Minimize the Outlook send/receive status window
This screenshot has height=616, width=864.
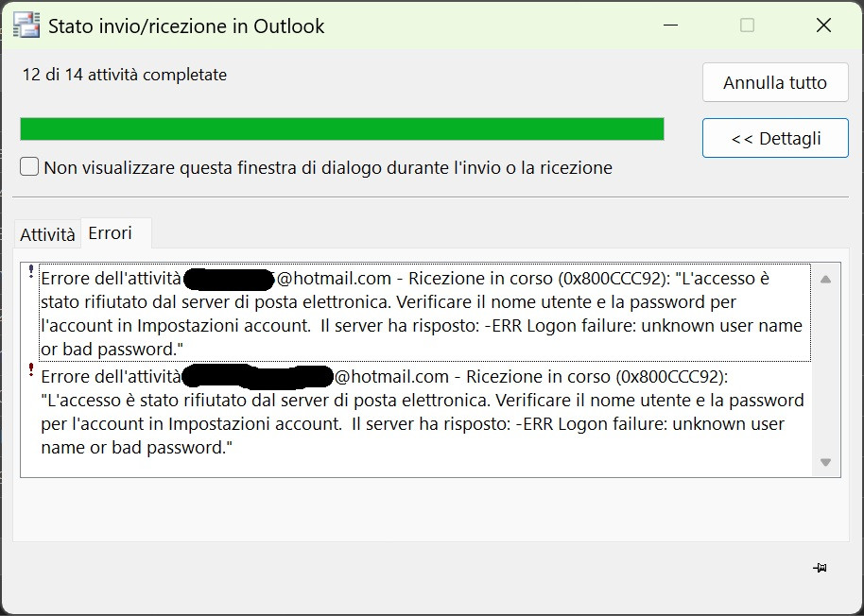670,26
